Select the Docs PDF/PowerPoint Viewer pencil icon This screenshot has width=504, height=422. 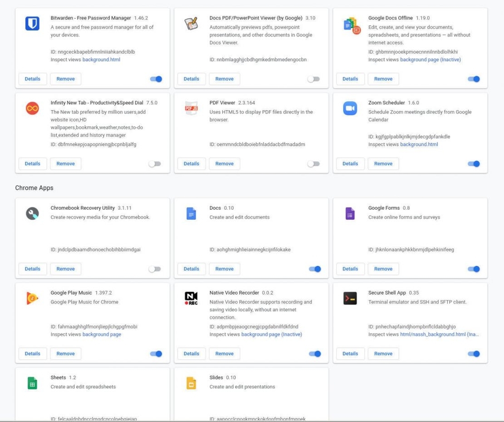point(191,23)
